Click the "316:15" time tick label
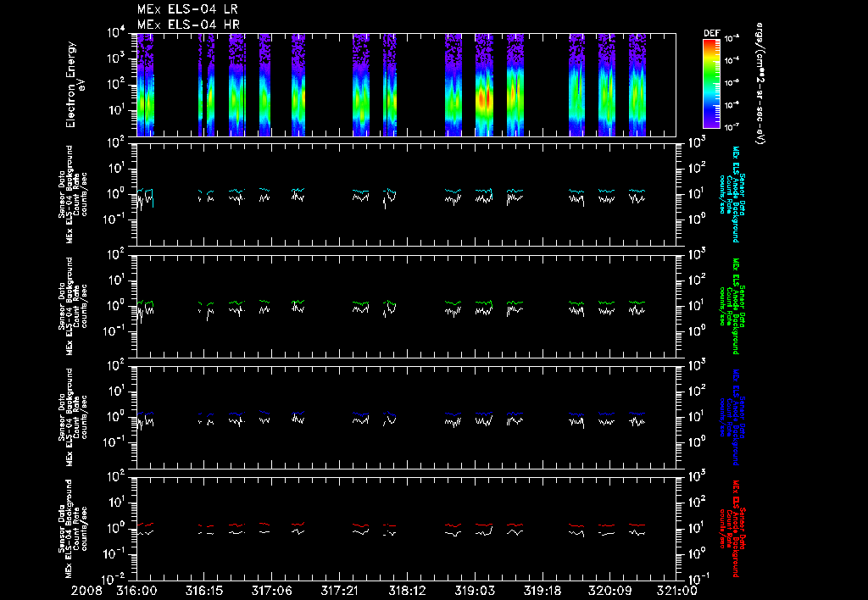 coord(204,592)
